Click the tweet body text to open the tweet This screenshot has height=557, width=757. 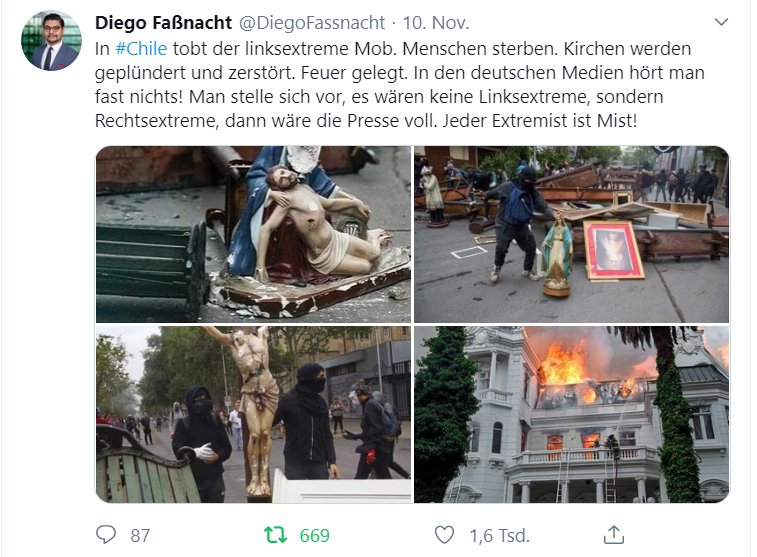(x=400, y=84)
